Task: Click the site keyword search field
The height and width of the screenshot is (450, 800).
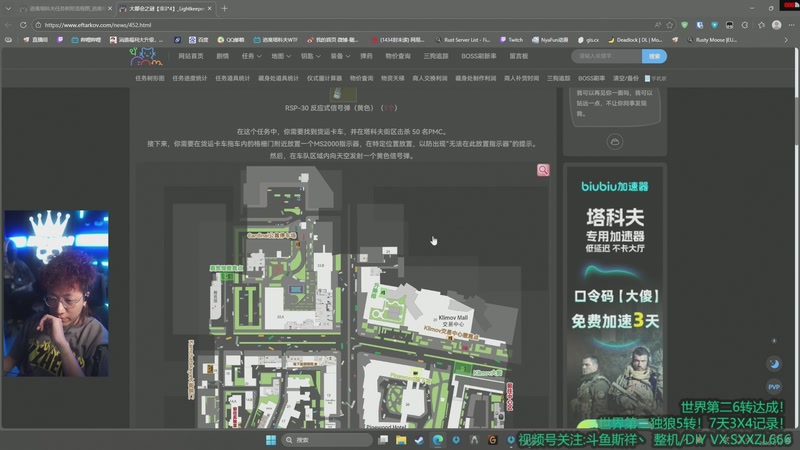Action: click(x=606, y=56)
